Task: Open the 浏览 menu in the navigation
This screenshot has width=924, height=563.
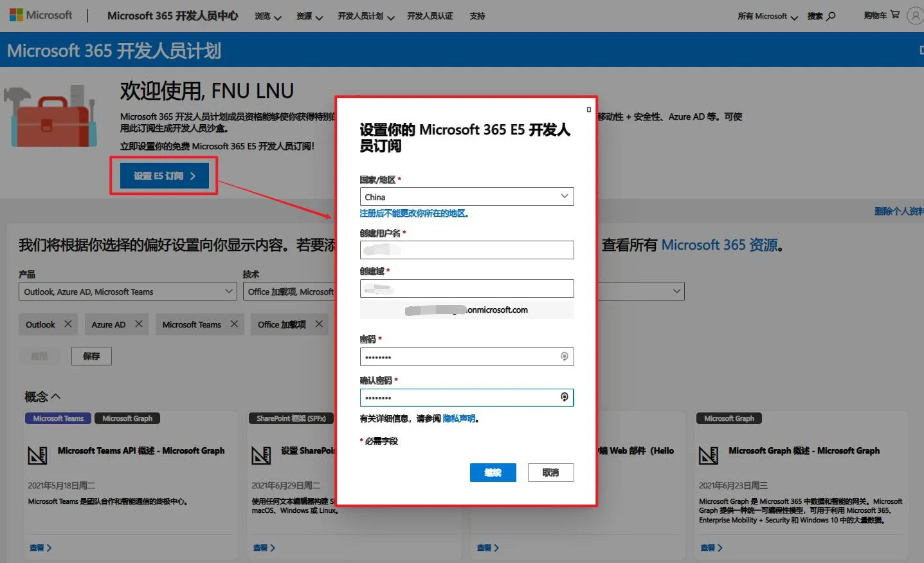Action: click(x=267, y=15)
